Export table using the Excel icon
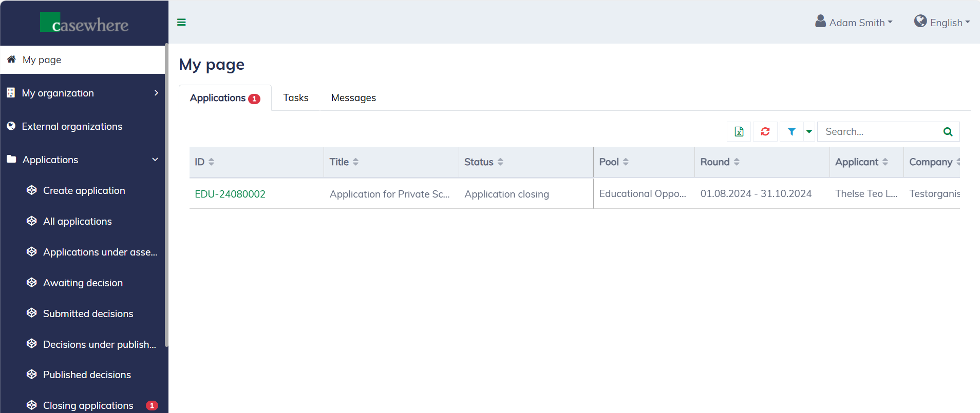Image resolution: width=980 pixels, height=413 pixels. (x=739, y=132)
